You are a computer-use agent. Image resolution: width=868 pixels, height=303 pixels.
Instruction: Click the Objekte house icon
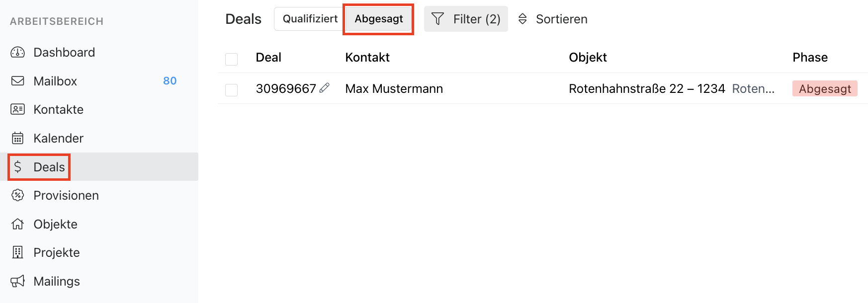[x=18, y=224]
